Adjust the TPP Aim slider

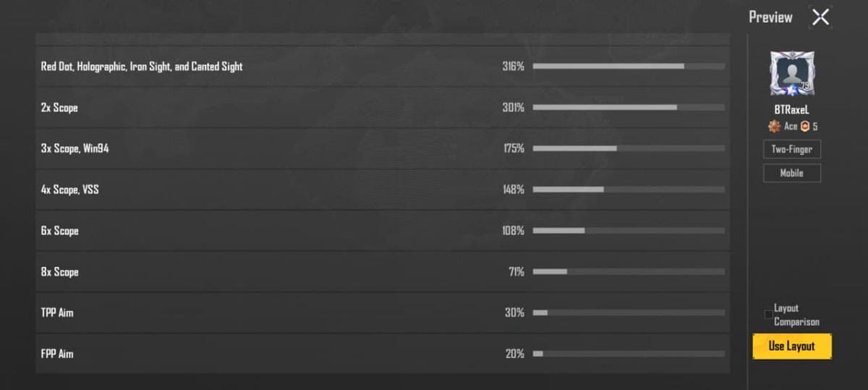[628, 313]
